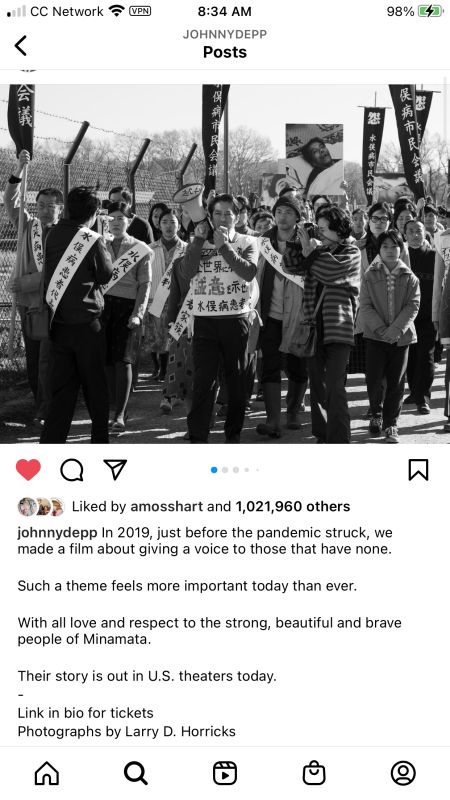Tap the protest march photo
Screen dimensions: 450x800
point(225,264)
